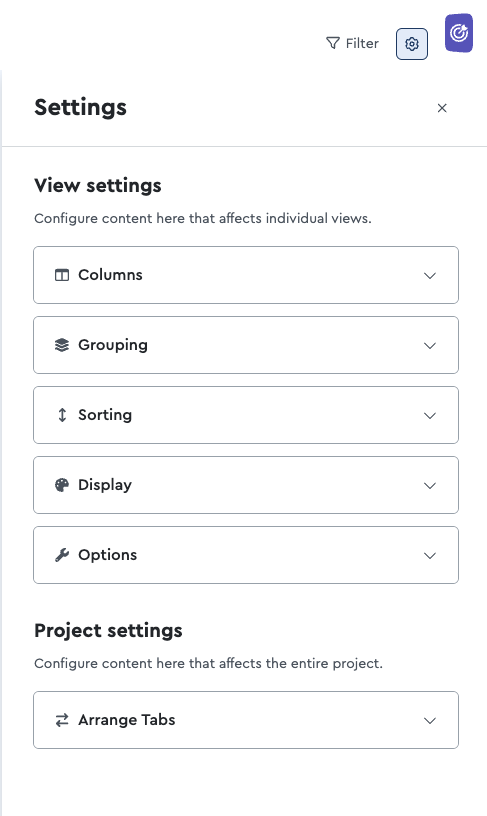
Task: Expand the Options section chevron
Action: click(430, 555)
